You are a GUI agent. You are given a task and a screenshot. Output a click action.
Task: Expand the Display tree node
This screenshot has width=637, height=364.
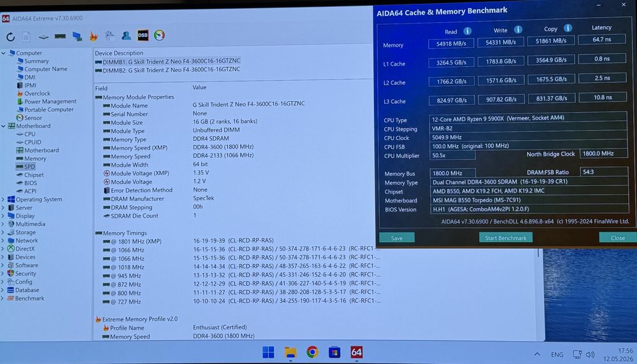click(x=3, y=216)
